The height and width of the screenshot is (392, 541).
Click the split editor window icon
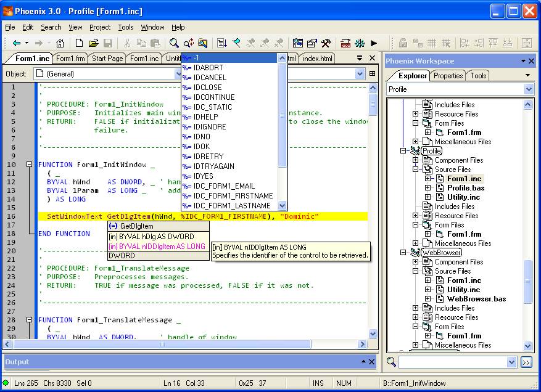pos(372,73)
